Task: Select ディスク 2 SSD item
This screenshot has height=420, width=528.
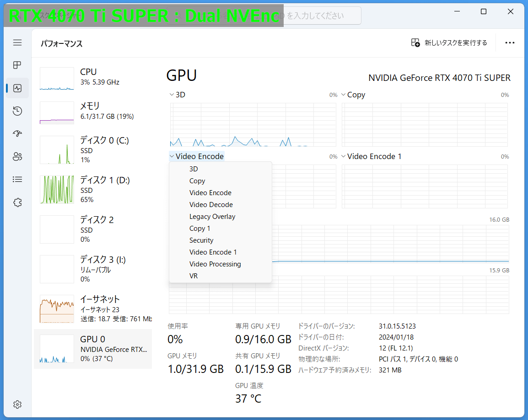Action: 93,229
